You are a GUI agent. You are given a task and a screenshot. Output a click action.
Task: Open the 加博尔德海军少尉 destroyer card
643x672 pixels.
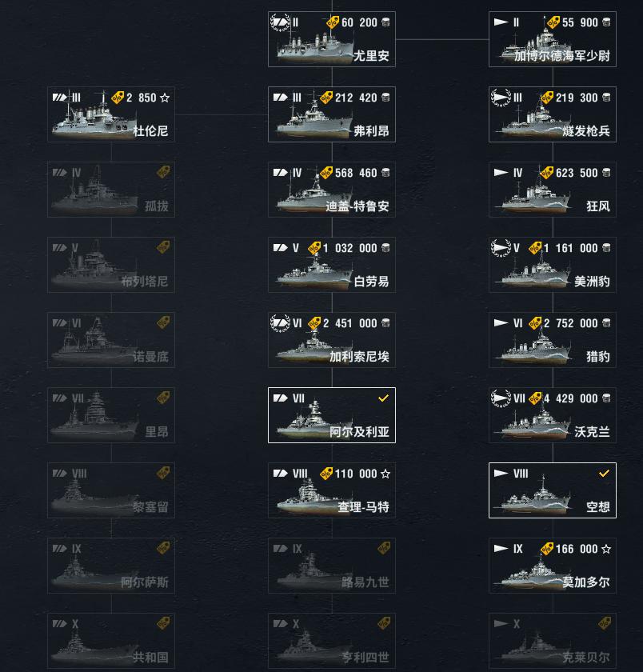(553, 39)
